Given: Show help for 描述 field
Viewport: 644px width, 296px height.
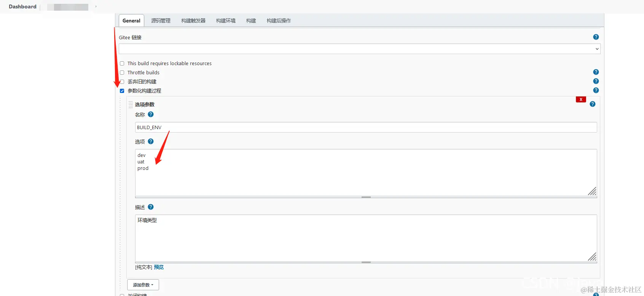Looking at the screenshot, I should point(151,207).
